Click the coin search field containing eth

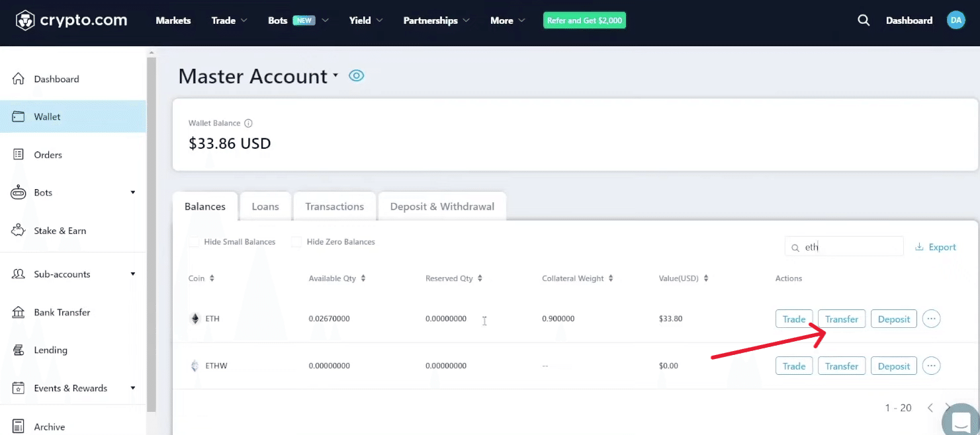point(844,247)
